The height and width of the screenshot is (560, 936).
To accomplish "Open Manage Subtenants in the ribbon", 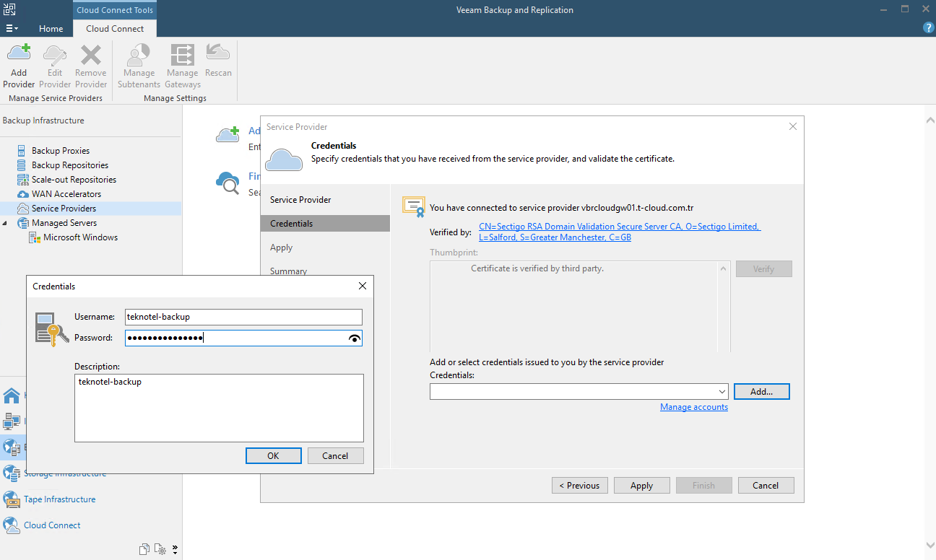I will 139,66.
